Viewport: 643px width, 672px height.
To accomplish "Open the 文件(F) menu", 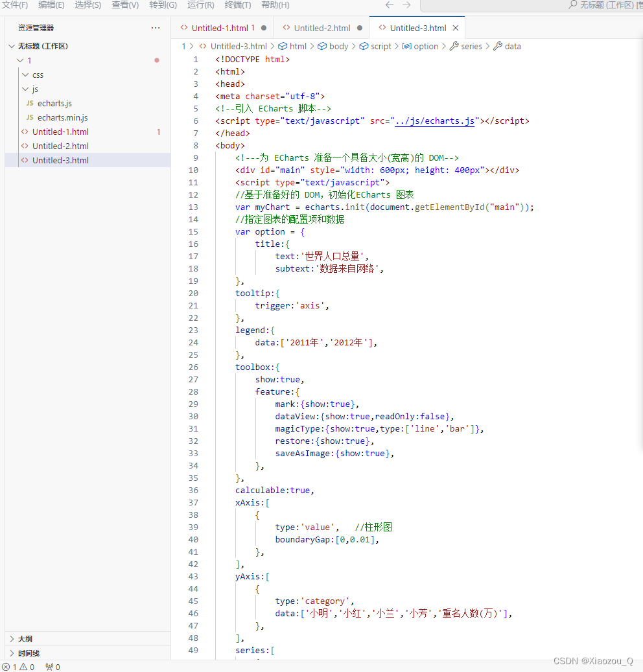I will click(15, 5).
